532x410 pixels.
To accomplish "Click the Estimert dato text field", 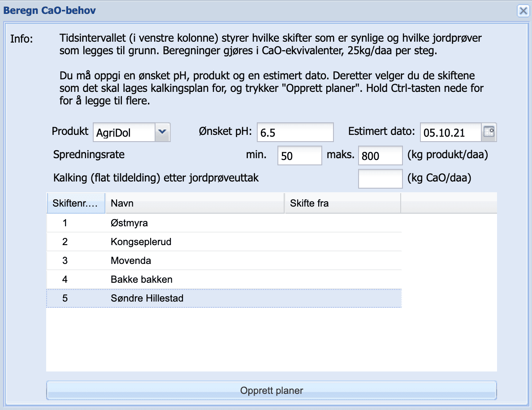I will [x=450, y=132].
